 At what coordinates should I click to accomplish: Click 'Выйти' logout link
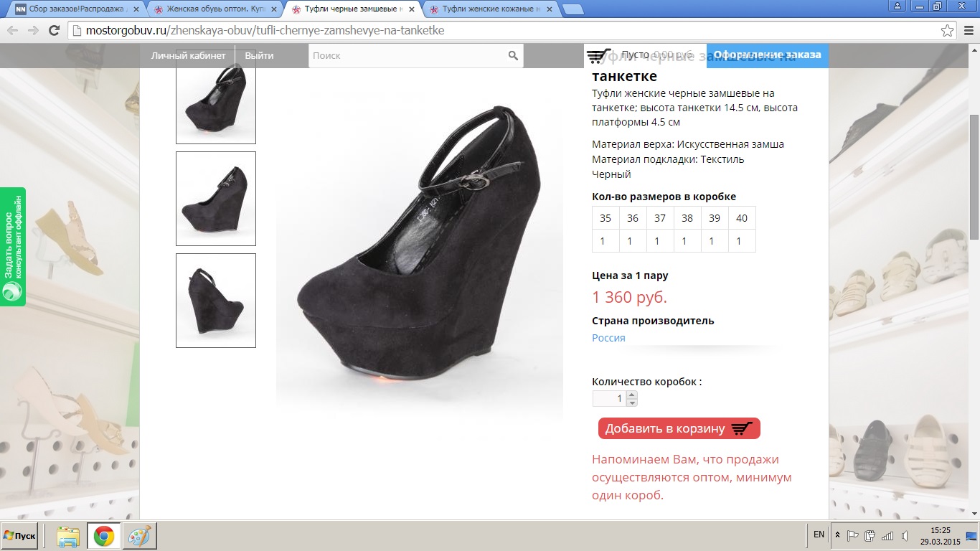click(259, 55)
